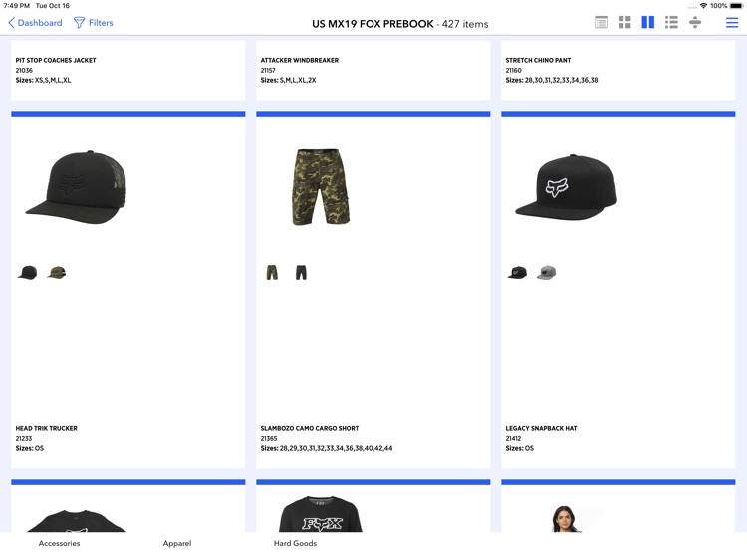Choose camo Slambozo cargo short variant
747x560 pixels.
[272, 273]
